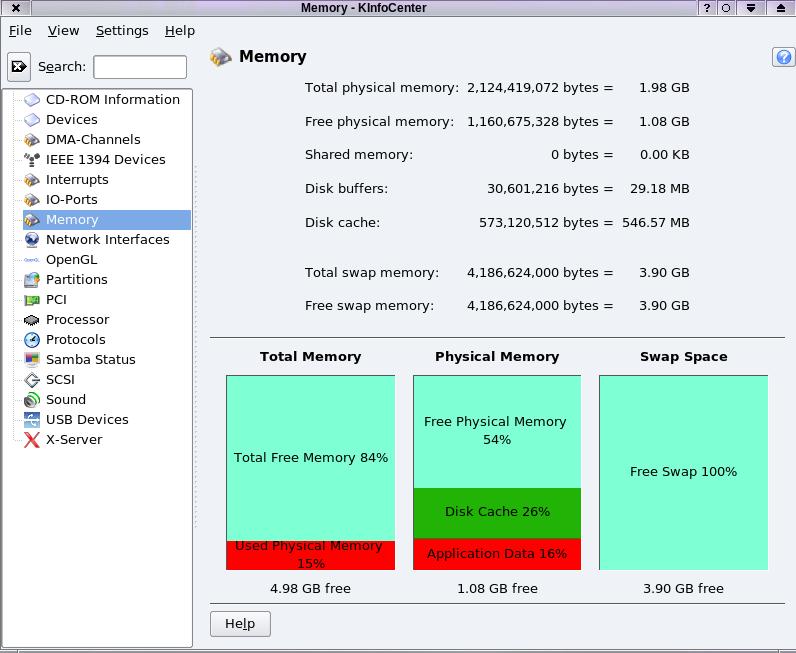This screenshot has width=796, height=653.
Task: Click the red X-Server icon
Action: pos(31,440)
